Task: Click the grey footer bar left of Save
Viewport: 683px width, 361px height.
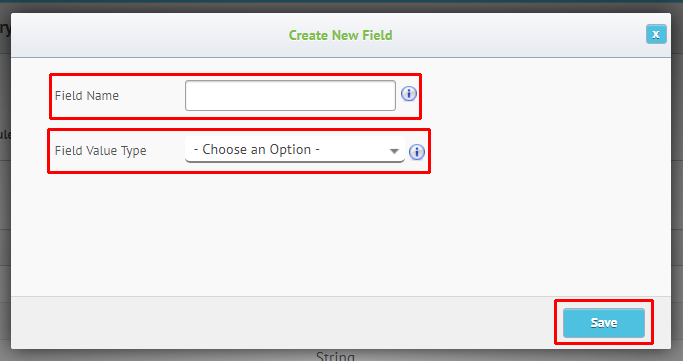Action: pyautogui.click(x=283, y=323)
